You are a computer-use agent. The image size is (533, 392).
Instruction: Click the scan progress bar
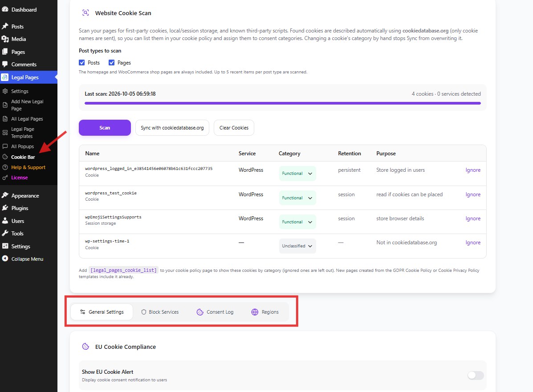click(x=282, y=103)
